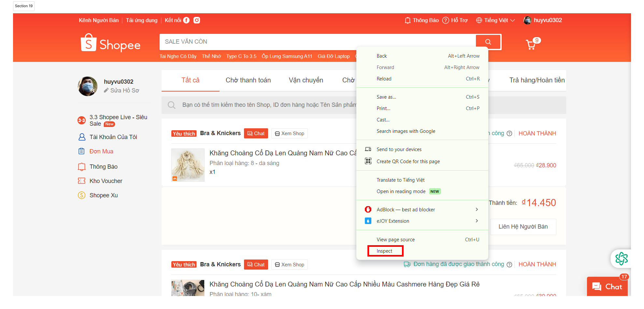Click the Tài Khoản Của Tôi person icon

click(x=82, y=137)
